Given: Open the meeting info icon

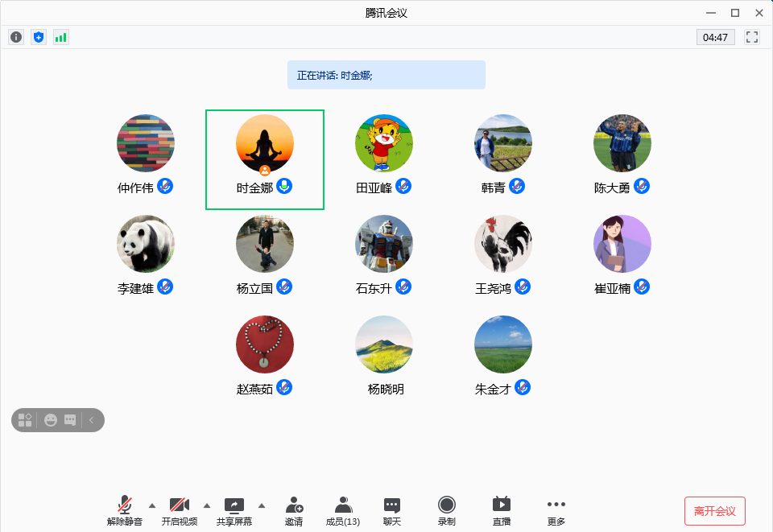Looking at the screenshot, I should click(x=16, y=37).
